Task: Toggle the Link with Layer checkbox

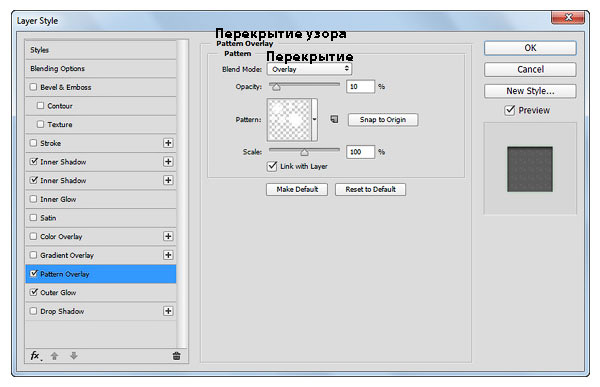Action: pyautogui.click(x=272, y=166)
